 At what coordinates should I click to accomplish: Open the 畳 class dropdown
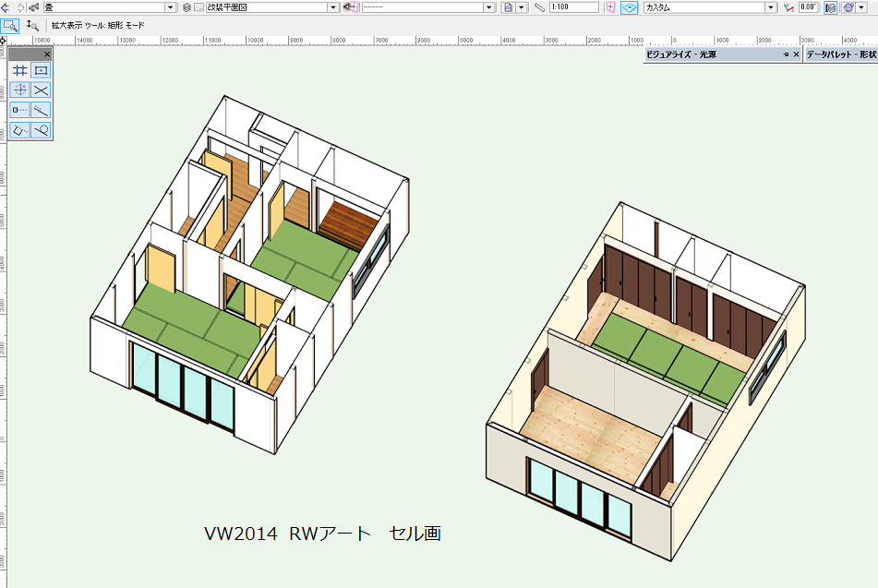[x=171, y=7]
